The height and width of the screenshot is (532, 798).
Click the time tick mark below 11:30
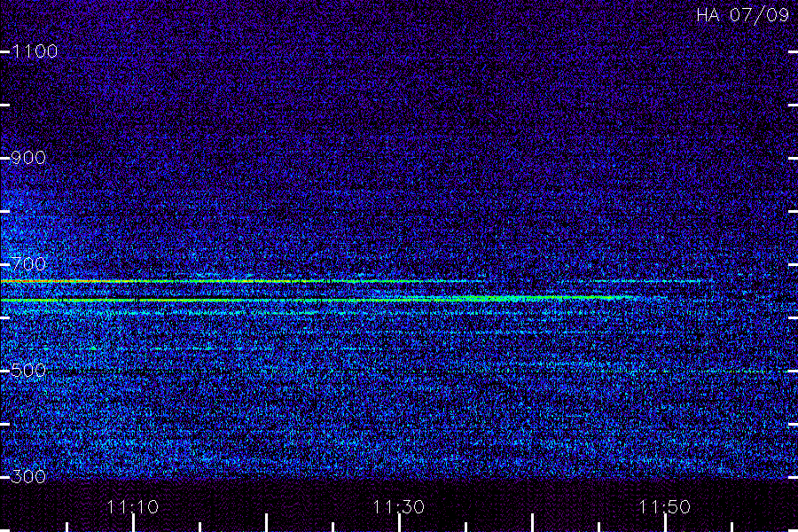[400, 523]
